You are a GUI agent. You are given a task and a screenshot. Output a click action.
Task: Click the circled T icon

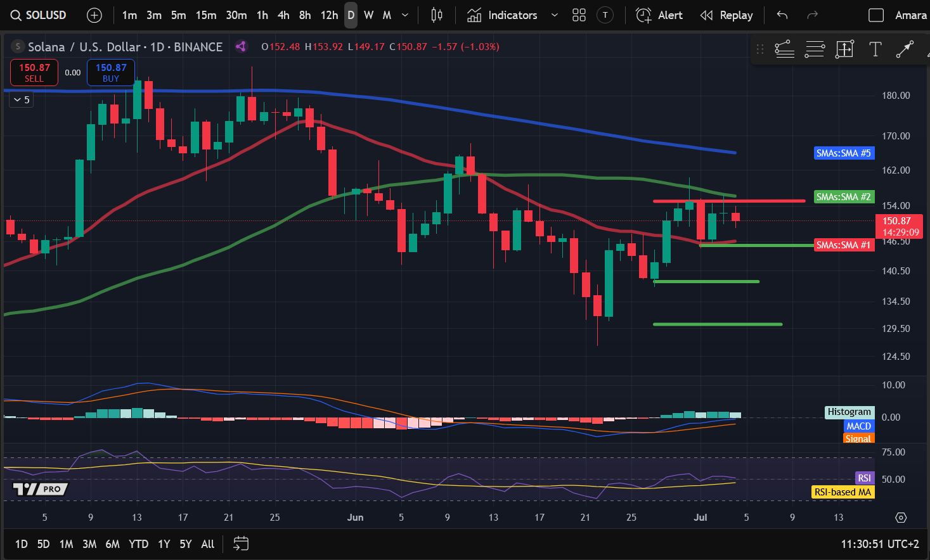pyautogui.click(x=605, y=15)
